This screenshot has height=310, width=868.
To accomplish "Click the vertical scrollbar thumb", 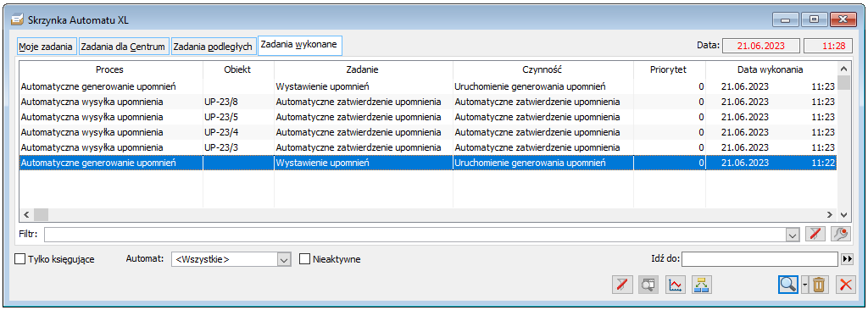I will click(843, 83).
